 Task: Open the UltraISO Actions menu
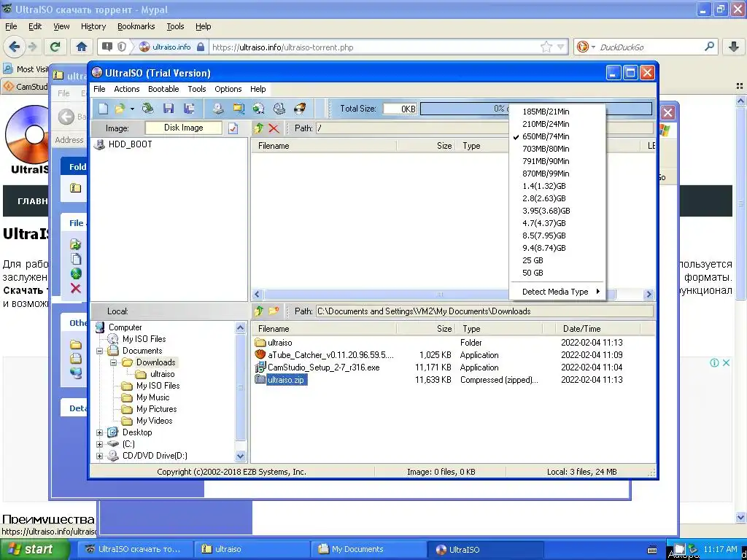click(126, 89)
